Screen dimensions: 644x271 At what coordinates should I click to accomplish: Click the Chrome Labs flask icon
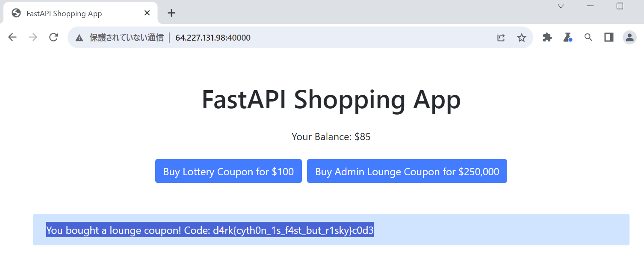point(567,38)
